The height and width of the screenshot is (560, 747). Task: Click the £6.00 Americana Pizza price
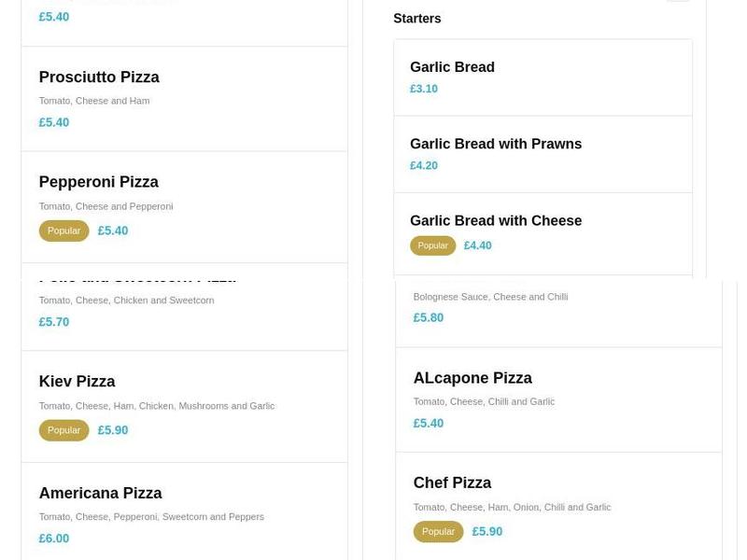pos(54,539)
